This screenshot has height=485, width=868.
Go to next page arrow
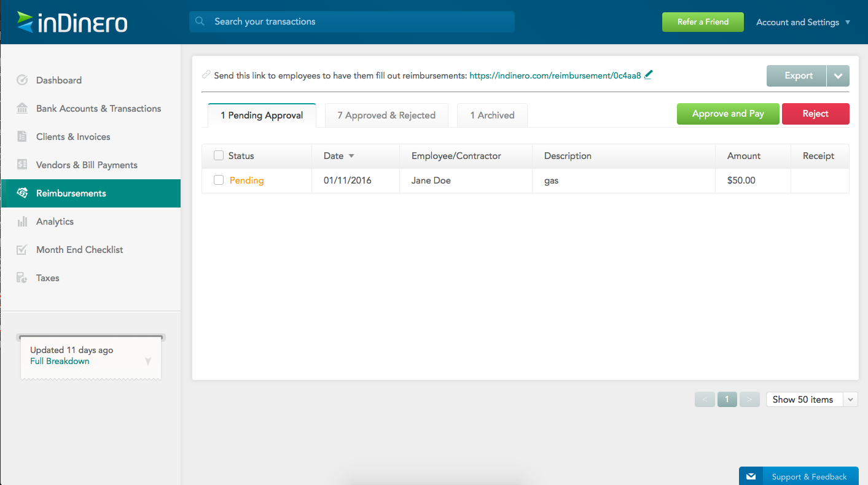coord(749,400)
